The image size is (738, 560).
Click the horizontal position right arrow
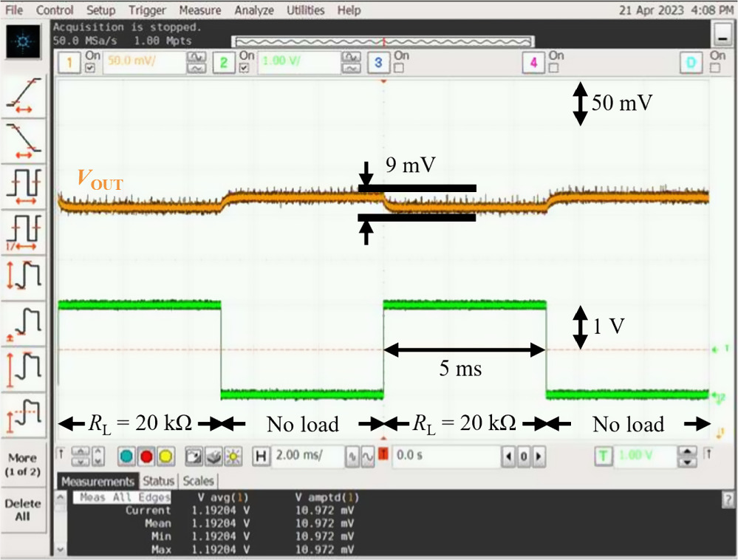(x=539, y=456)
